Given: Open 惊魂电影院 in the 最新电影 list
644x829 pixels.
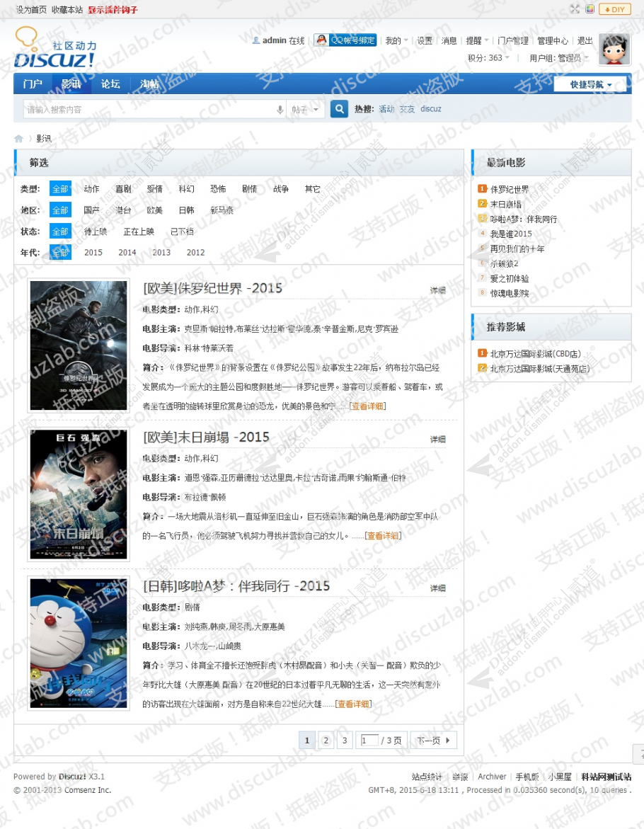Looking at the screenshot, I should [x=510, y=293].
